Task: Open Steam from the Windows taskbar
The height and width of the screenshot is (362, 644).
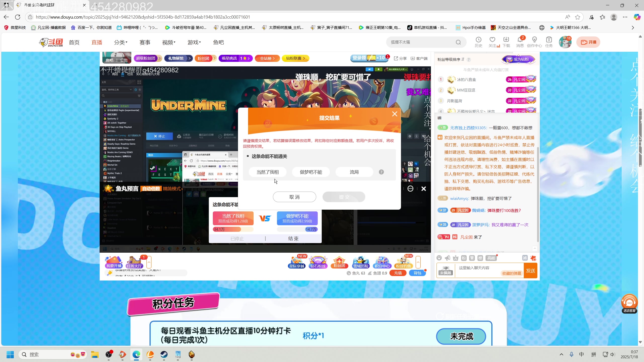Action: click(164, 354)
